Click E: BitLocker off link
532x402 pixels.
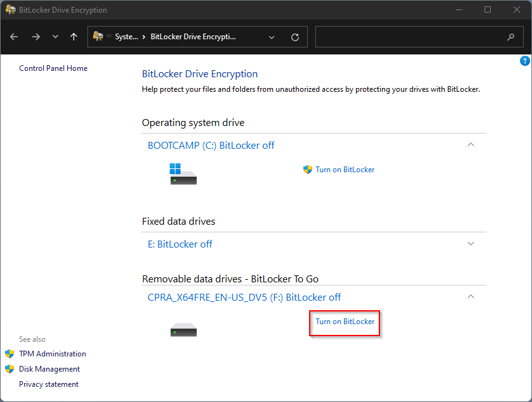tap(180, 244)
